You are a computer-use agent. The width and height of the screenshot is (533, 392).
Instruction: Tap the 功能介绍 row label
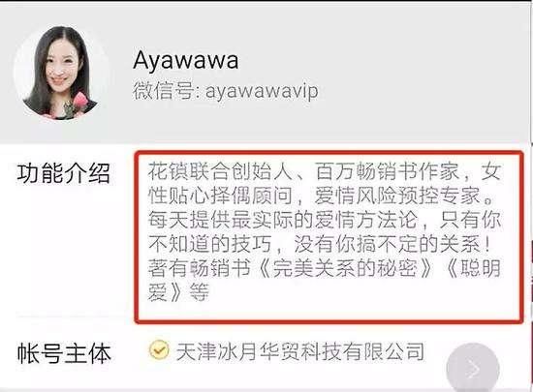point(64,173)
